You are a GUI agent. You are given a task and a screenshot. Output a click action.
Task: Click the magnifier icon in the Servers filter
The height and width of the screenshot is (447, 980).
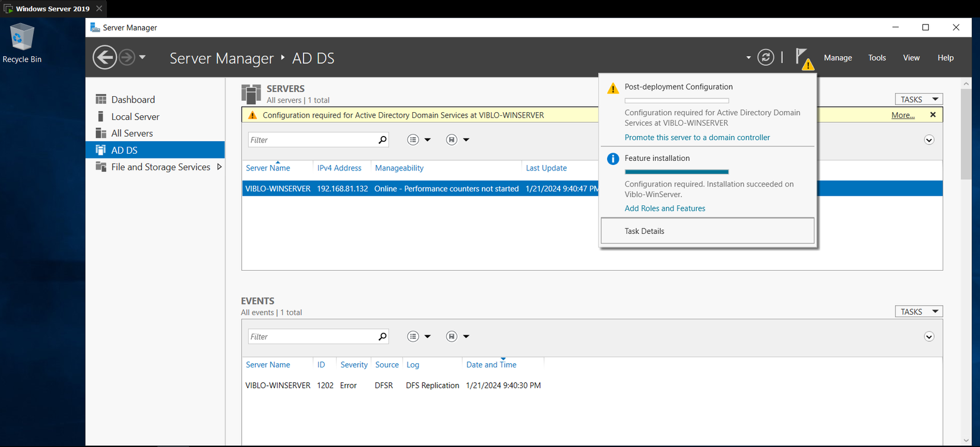click(382, 140)
